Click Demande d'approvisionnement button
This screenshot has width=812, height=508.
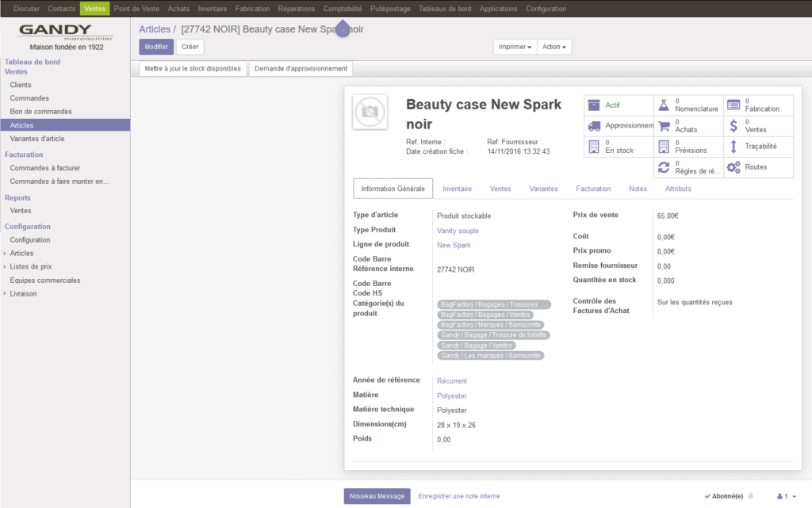pos(301,69)
